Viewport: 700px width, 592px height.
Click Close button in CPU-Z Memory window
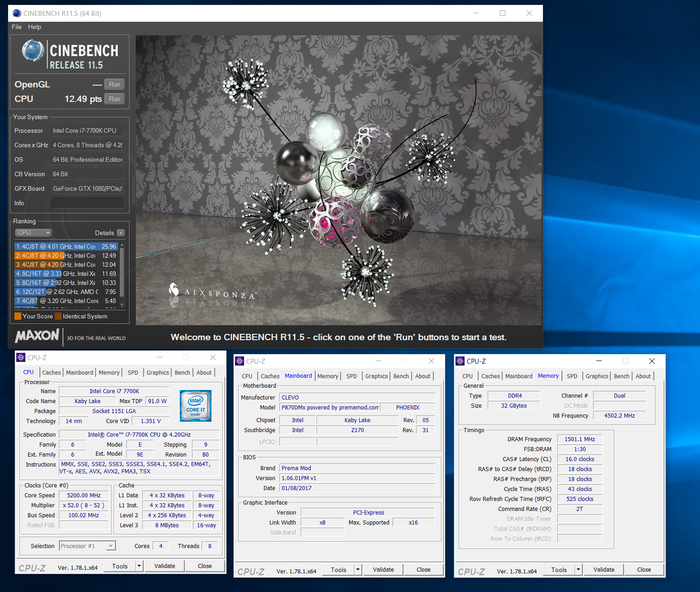click(644, 569)
